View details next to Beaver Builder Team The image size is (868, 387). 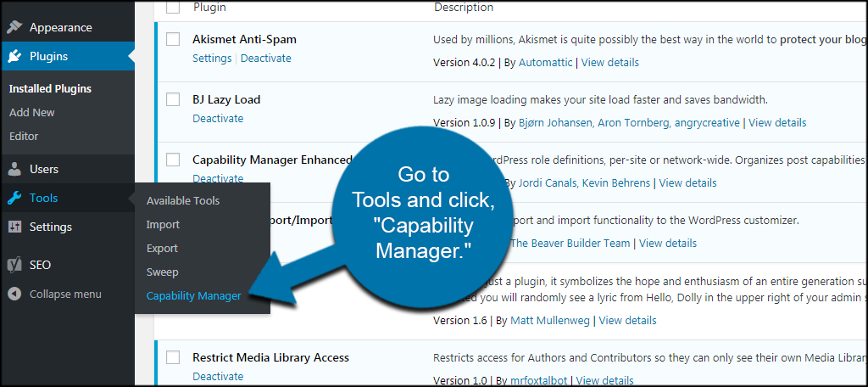coord(668,243)
